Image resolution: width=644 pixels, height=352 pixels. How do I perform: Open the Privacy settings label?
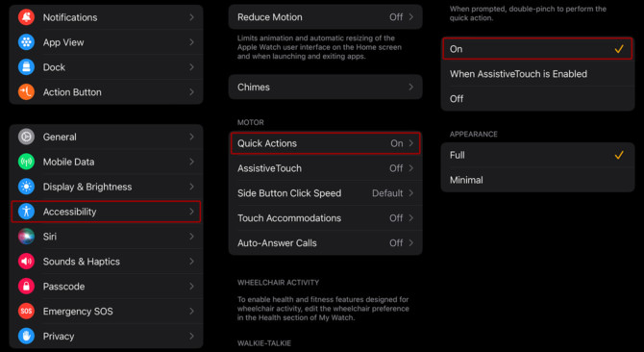pos(59,337)
